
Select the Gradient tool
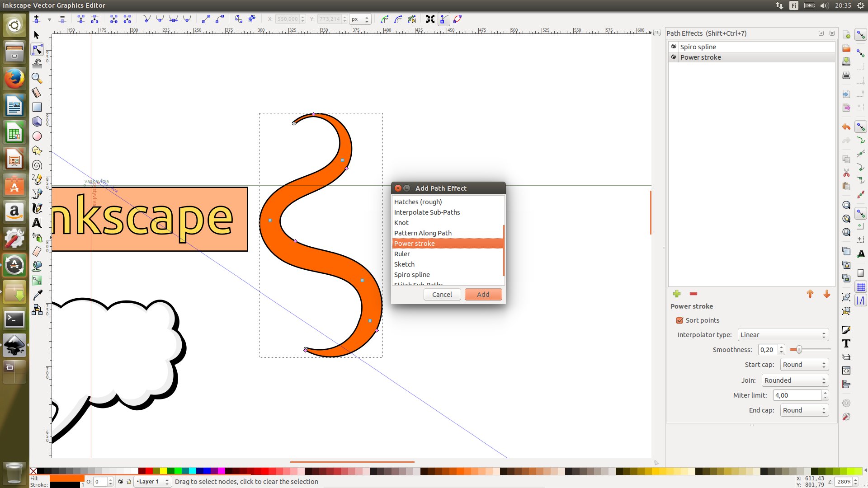(x=37, y=281)
